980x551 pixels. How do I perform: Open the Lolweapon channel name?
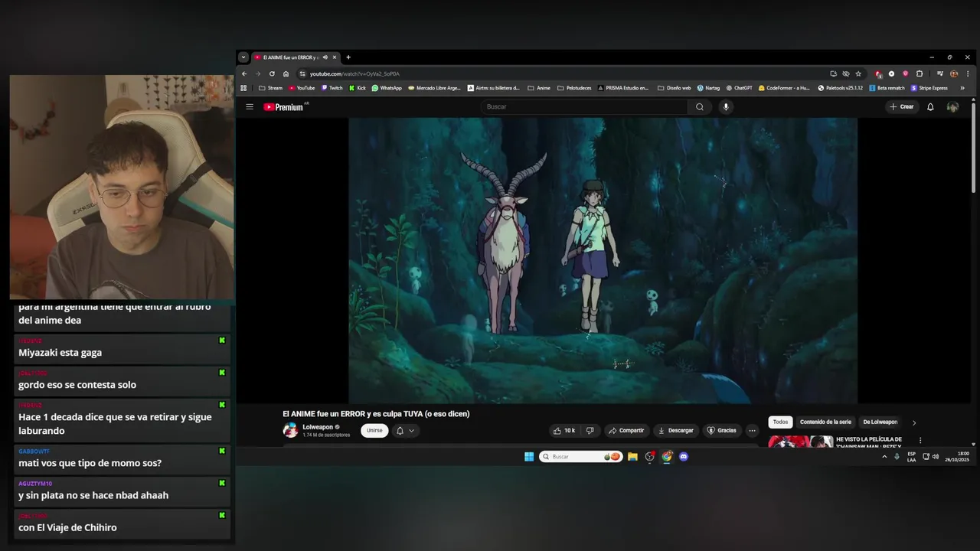point(318,427)
